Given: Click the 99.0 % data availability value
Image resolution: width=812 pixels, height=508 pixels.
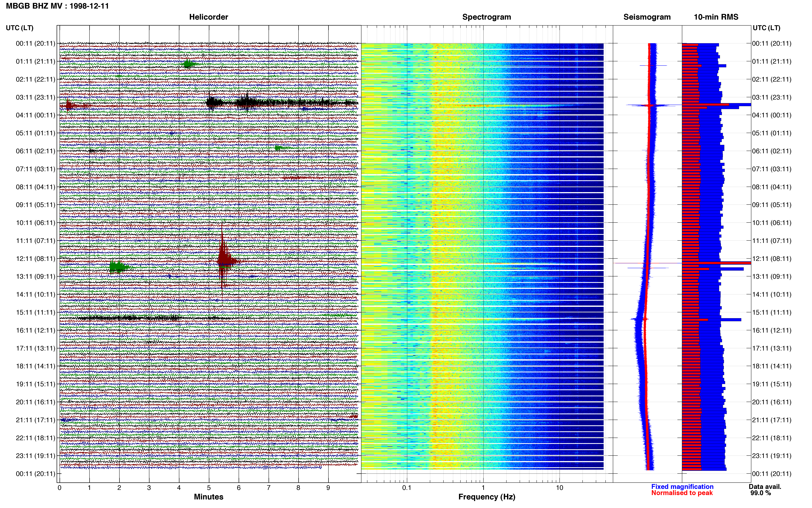Looking at the screenshot, I should click(761, 493).
